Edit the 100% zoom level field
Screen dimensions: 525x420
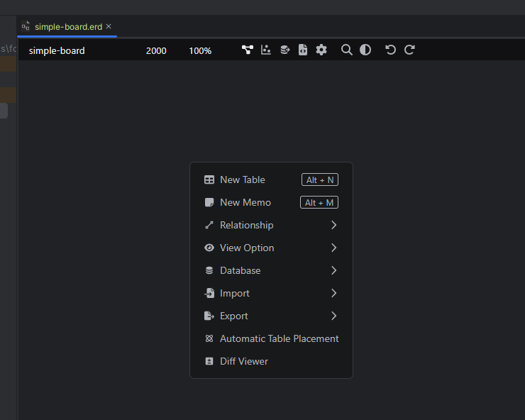tap(200, 50)
